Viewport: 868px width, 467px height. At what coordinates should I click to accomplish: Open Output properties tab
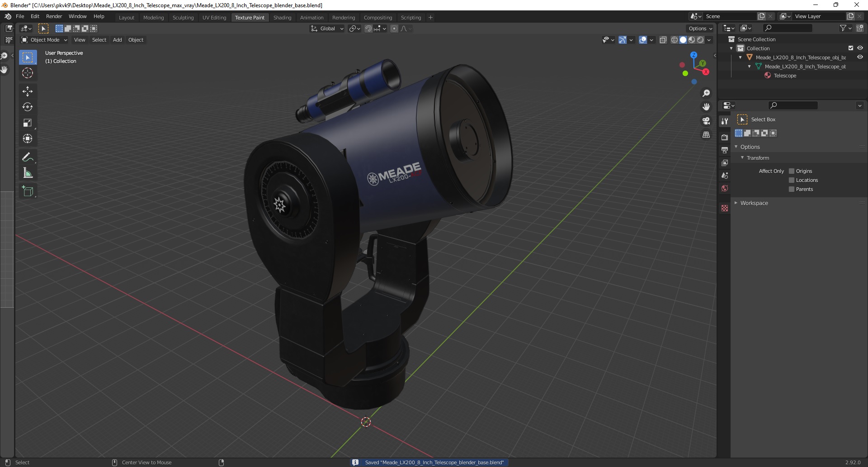click(725, 150)
